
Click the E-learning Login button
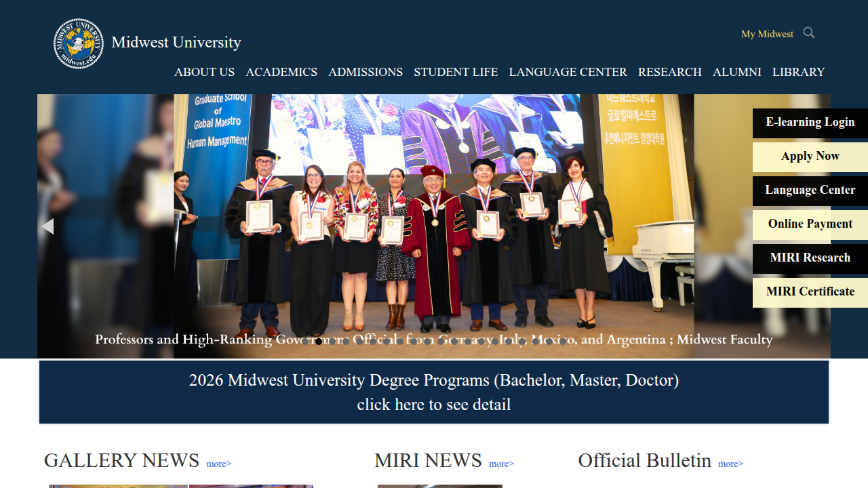coord(810,123)
